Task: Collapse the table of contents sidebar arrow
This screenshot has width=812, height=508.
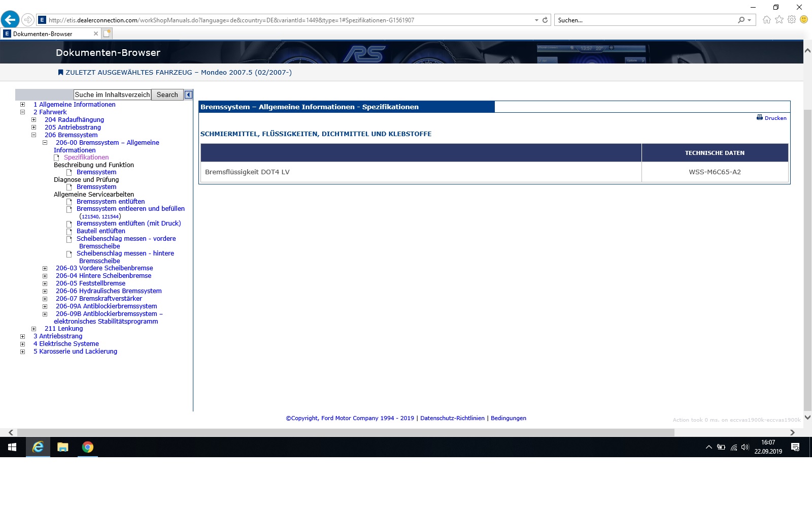Action: (188, 94)
